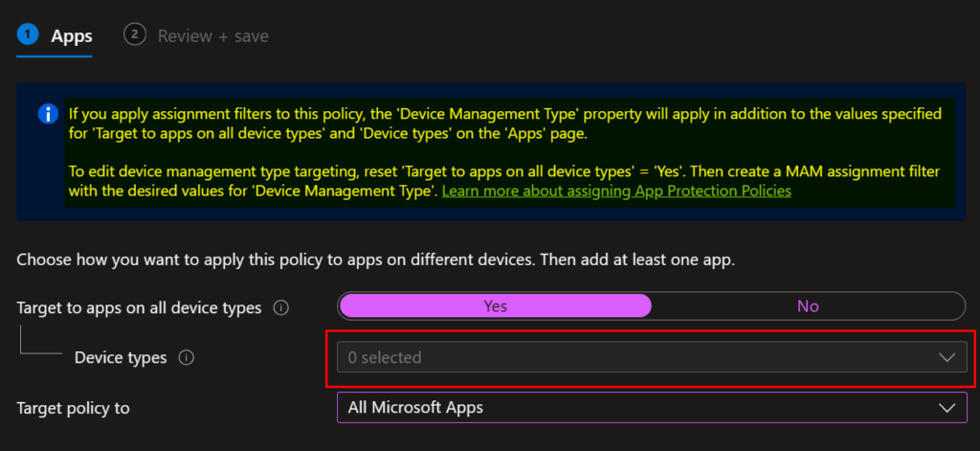The image size is (980, 451).
Task: Click the 'Device types' label text
Action: coord(121,357)
